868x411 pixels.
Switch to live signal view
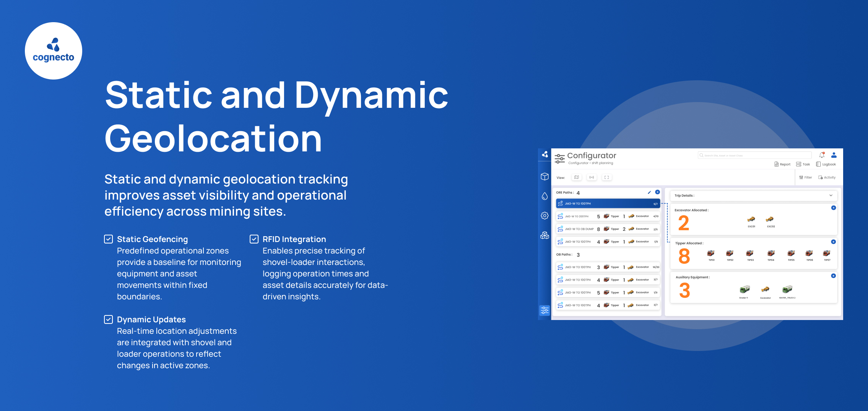[592, 177]
